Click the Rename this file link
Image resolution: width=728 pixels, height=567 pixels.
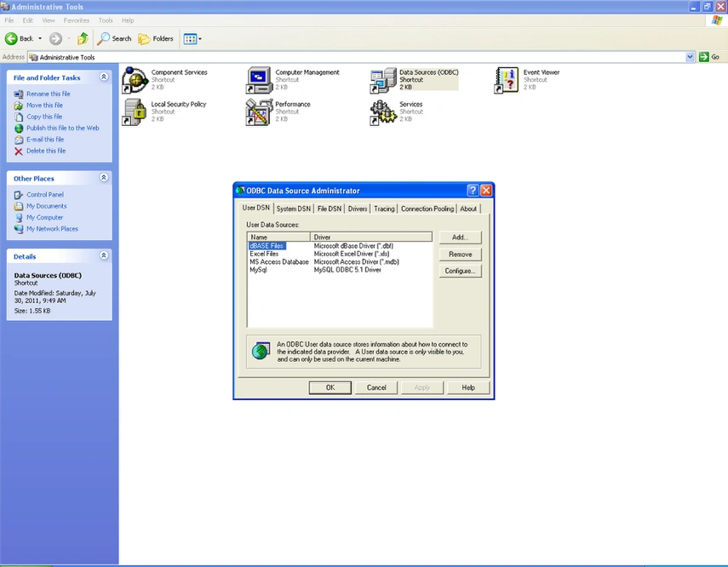[49, 94]
